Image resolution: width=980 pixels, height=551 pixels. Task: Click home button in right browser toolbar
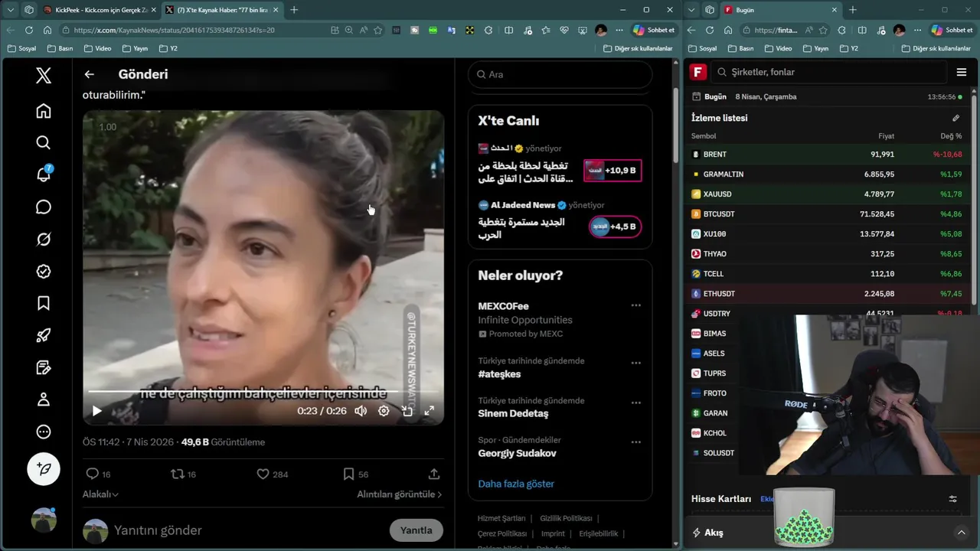click(727, 30)
